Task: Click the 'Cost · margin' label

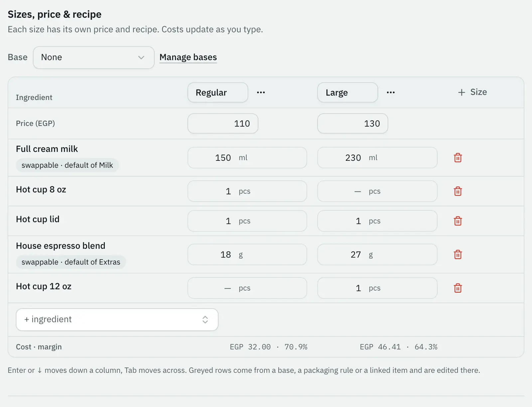Action: 39,347
